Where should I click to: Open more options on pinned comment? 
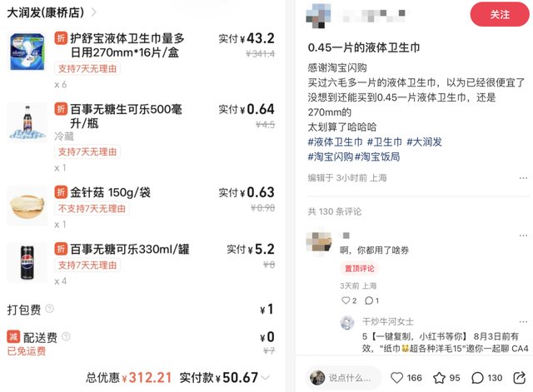(523, 236)
